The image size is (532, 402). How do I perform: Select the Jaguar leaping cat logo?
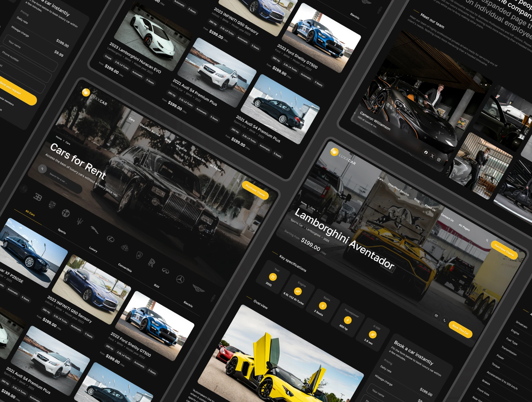(x=94, y=230)
